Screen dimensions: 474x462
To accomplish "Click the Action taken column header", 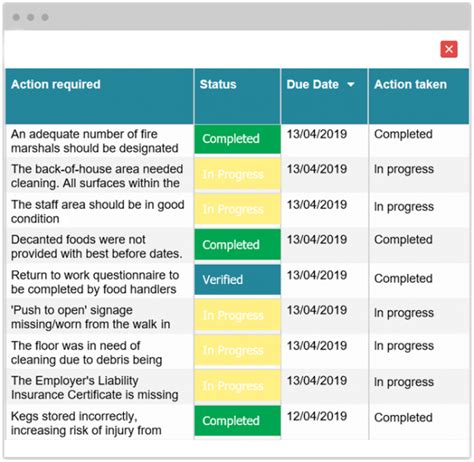I will click(419, 96).
